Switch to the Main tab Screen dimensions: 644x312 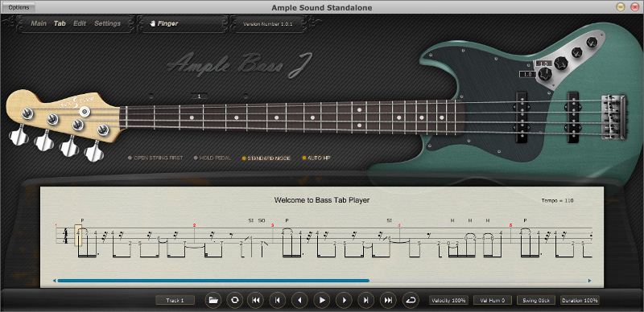(x=39, y=23)
